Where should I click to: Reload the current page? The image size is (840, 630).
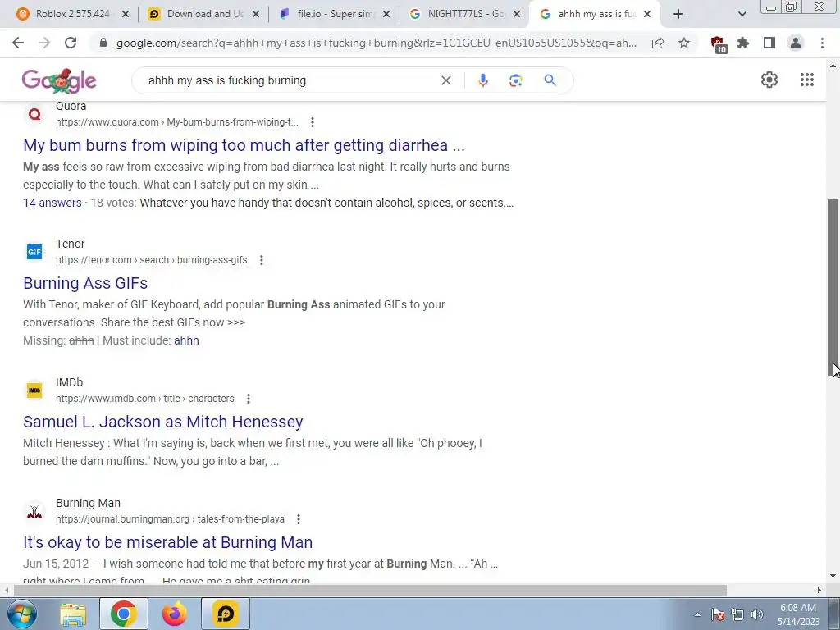coord(71,43)
